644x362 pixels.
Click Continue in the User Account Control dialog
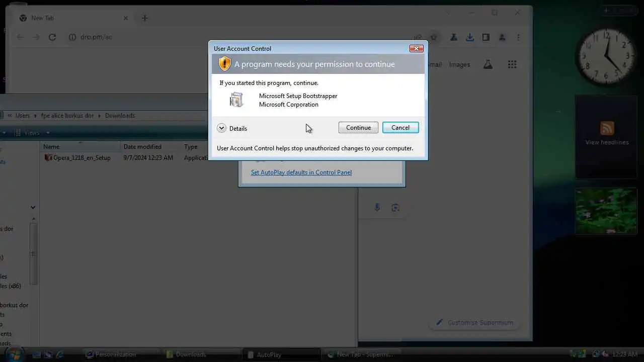[x=358, y=128]
